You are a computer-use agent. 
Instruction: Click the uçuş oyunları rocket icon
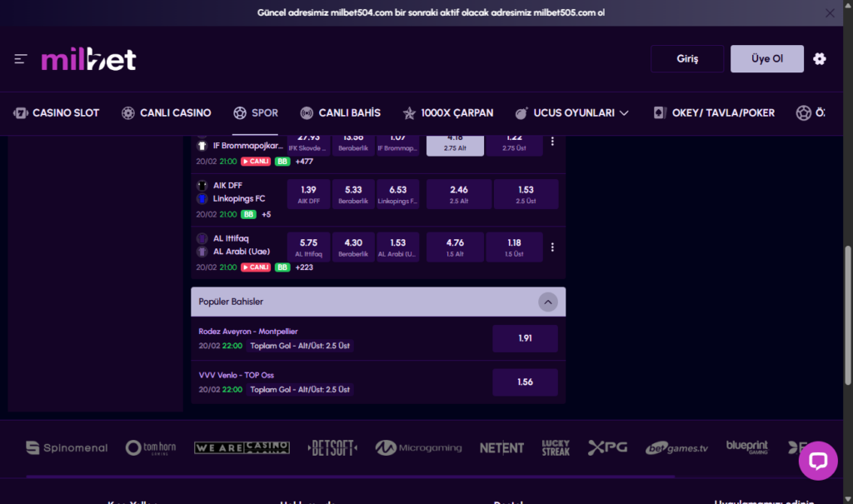point(521,113)
